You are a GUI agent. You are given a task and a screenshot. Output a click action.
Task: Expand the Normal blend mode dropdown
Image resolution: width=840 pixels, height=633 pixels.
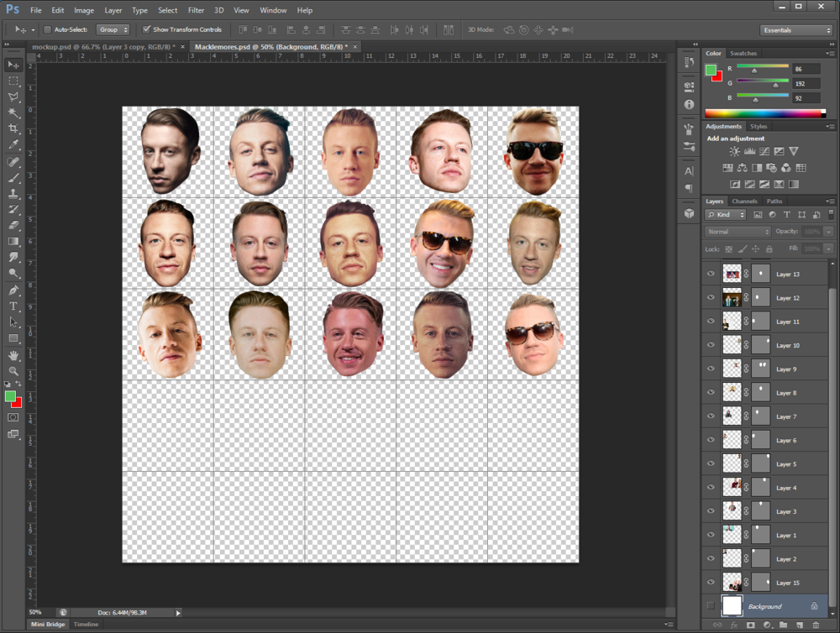pos(738,232)
